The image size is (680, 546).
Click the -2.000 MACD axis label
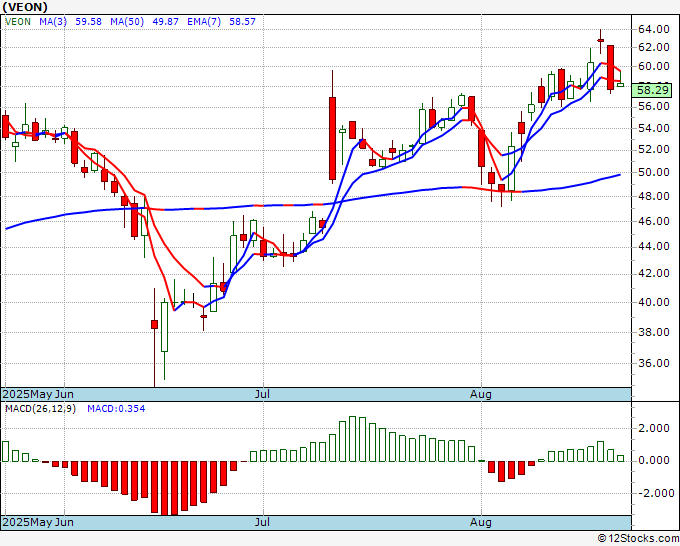[x=654, y=493]
